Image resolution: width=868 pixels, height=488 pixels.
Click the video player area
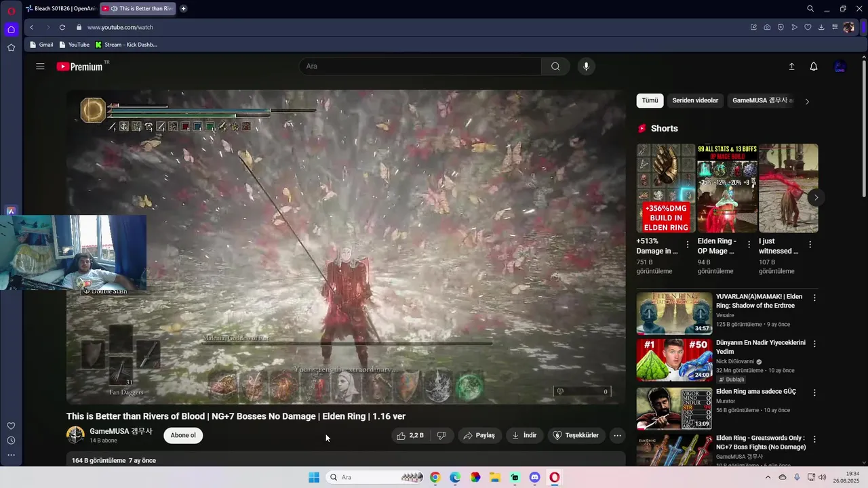(x=346, y=247)
